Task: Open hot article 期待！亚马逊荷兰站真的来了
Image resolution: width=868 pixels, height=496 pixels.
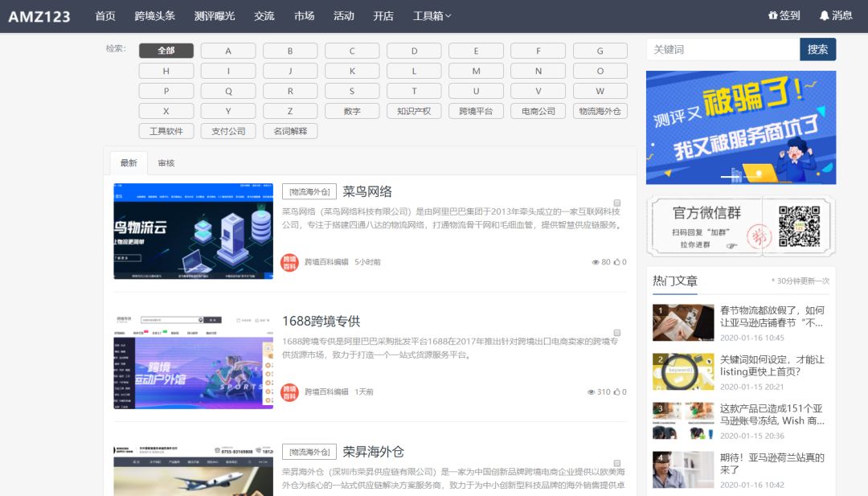Action: point(772,463)
